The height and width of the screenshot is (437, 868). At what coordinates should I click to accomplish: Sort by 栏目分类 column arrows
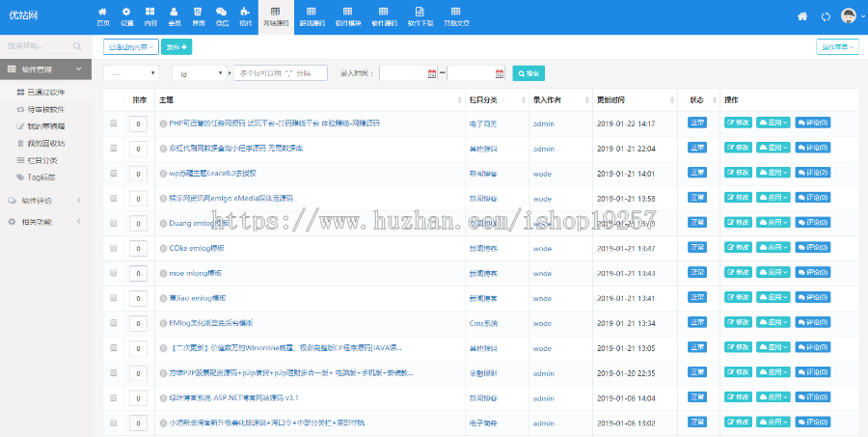[x=523, y=100]
